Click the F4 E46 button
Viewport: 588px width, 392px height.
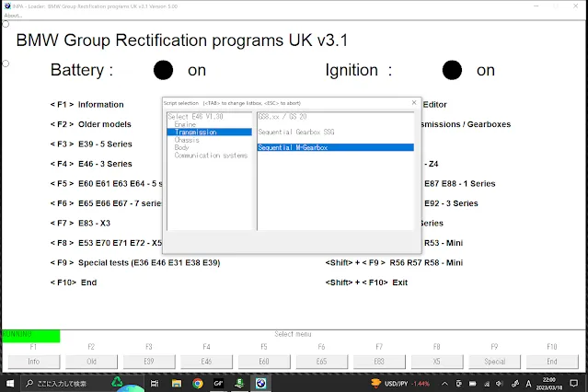[x=206, y=362]
